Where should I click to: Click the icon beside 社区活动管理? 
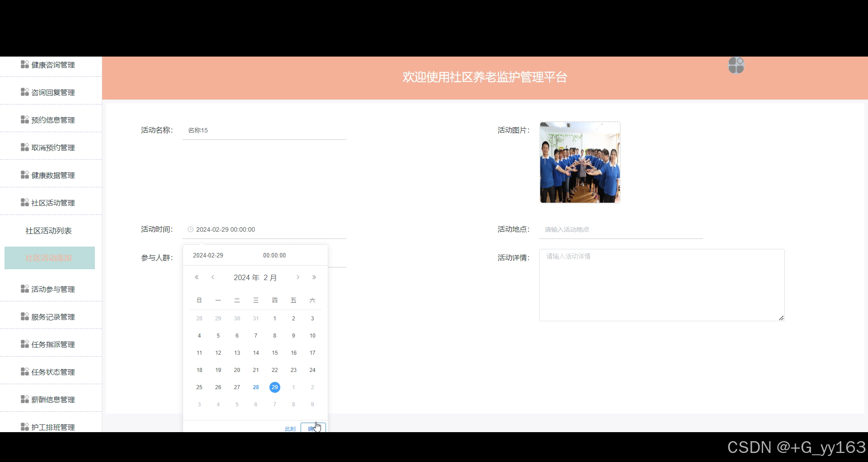(25, 202)
